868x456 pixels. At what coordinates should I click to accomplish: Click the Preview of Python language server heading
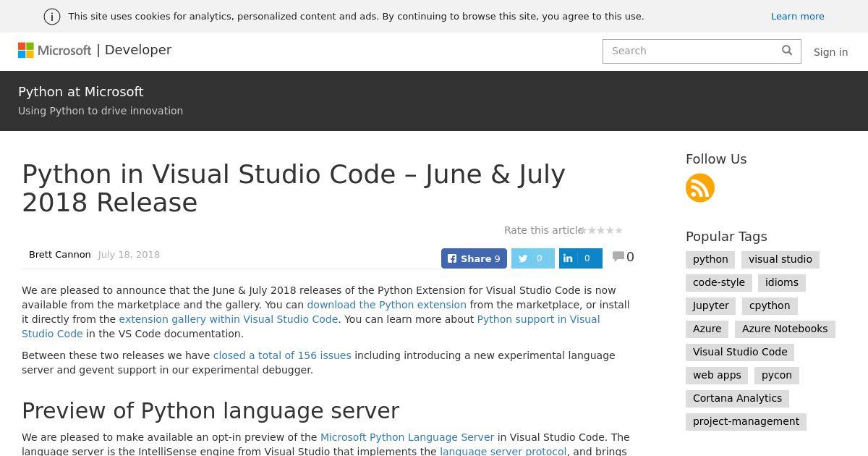[210, 410]
